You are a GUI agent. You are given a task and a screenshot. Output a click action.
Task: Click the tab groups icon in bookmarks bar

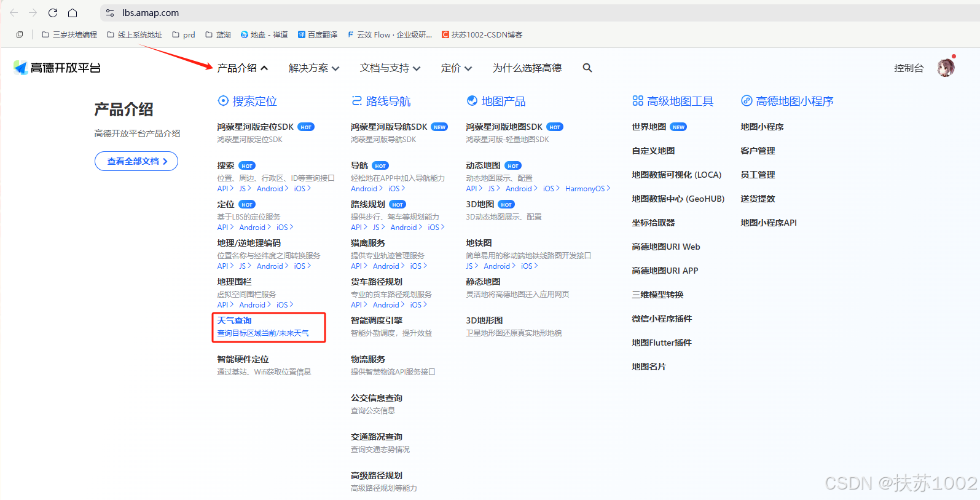coord(20,35)
